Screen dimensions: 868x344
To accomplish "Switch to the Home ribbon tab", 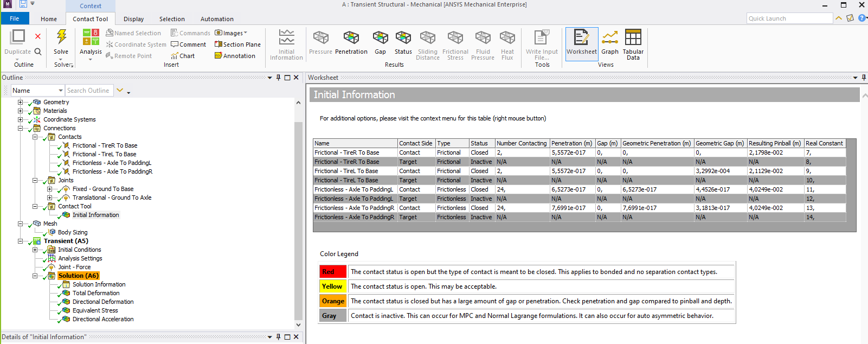I will click(49, 19).
